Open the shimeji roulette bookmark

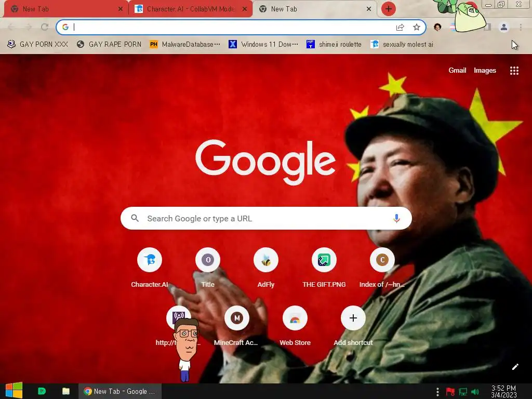(334, 44)
